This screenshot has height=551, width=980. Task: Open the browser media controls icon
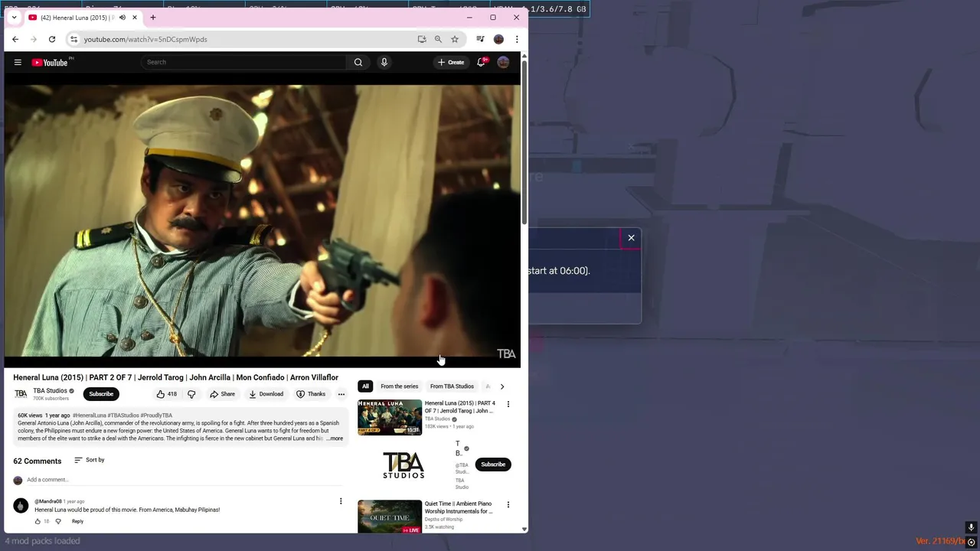click(x=480, y=39)
